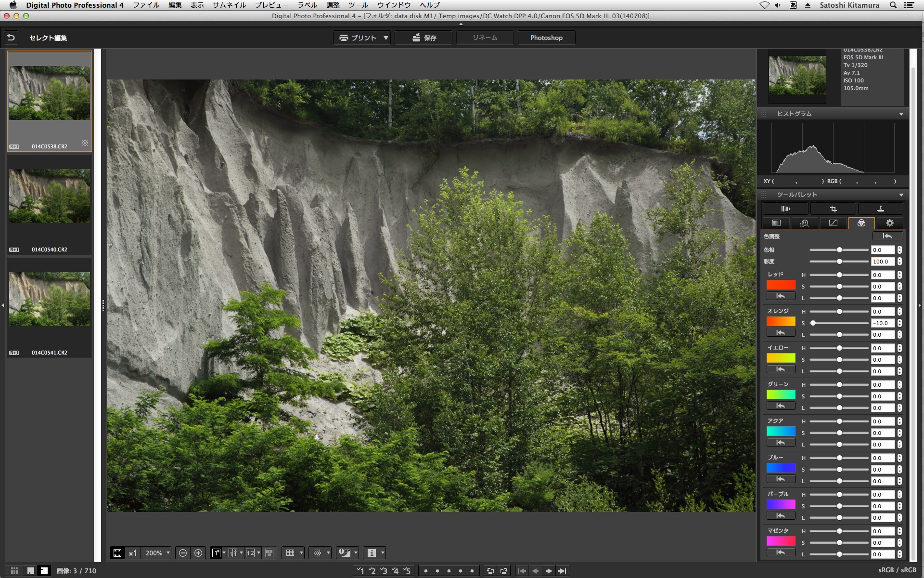This screenshot has width=924, height=578.
Task: Open the プリント dropdown arrow
Action: click(385, 38)
